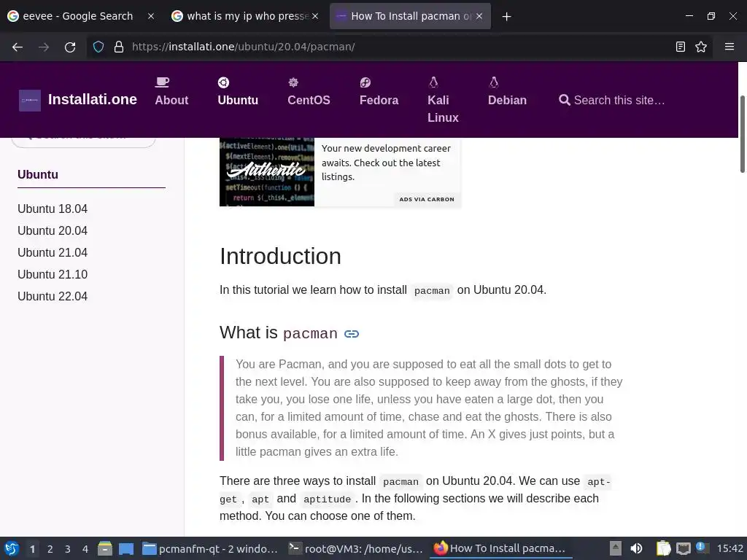Image resolution: width=747 pixels, height=560 pixels.
Task: Open the Debian navigation item
Action: point(507,101)
